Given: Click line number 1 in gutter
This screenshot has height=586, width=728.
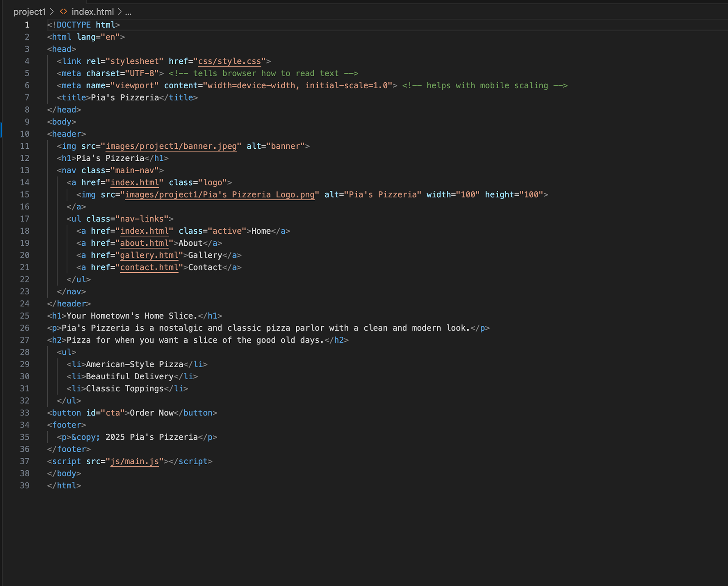Looking at the screenshot, I should pyautogui.click(x=27, y=25).
